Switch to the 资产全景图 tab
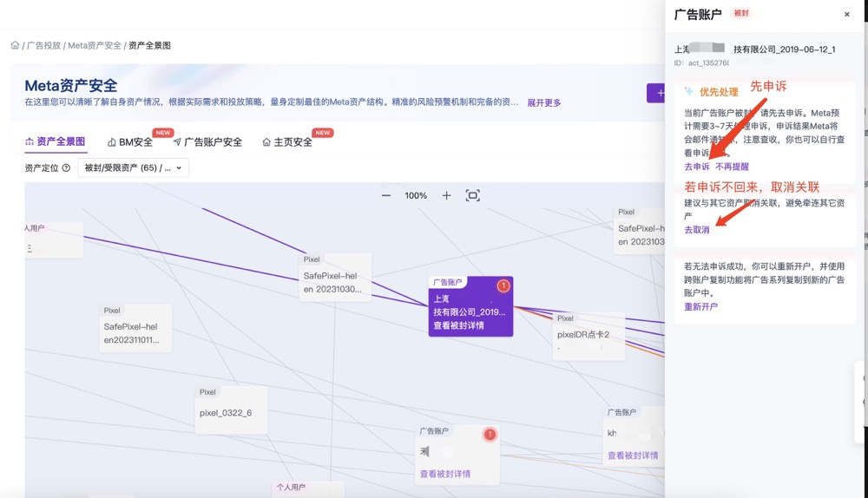This screenshot has height=498, width=868. click(56, 141)
